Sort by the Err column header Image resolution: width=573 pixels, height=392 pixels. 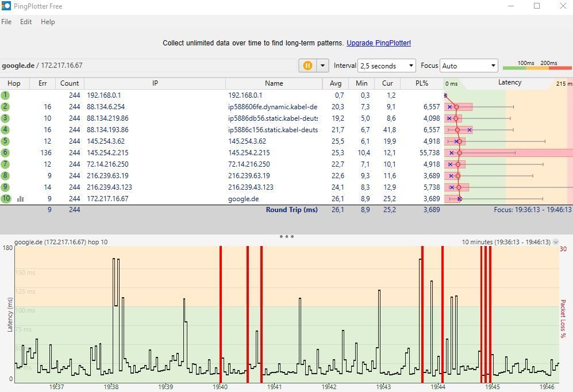pos(43,83)
